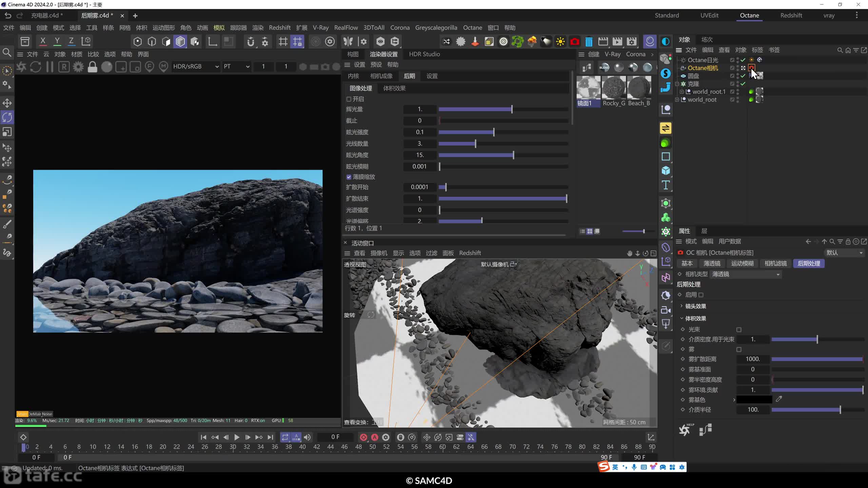Select the Scale tool in left toolbar
Viewport: 868px width, 488px height.
[7, 131]
